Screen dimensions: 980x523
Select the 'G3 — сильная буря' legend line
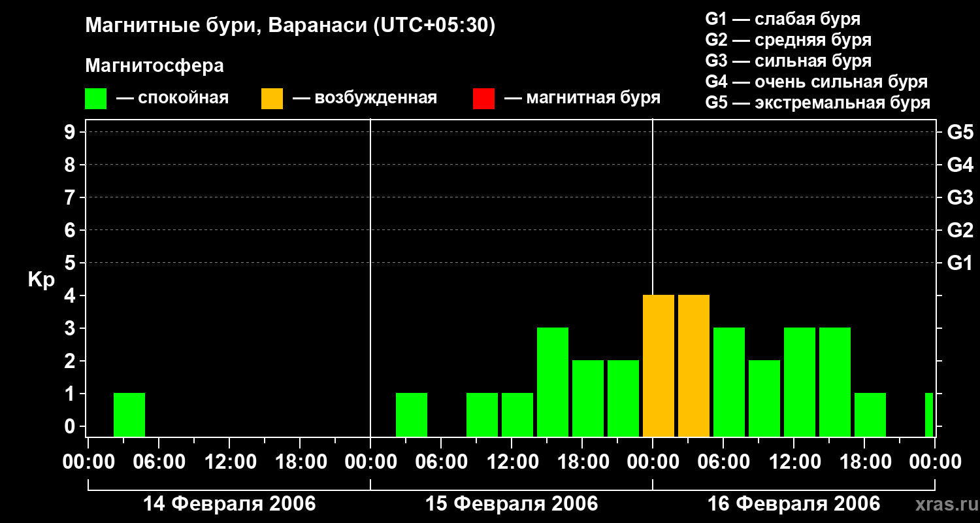789,61
